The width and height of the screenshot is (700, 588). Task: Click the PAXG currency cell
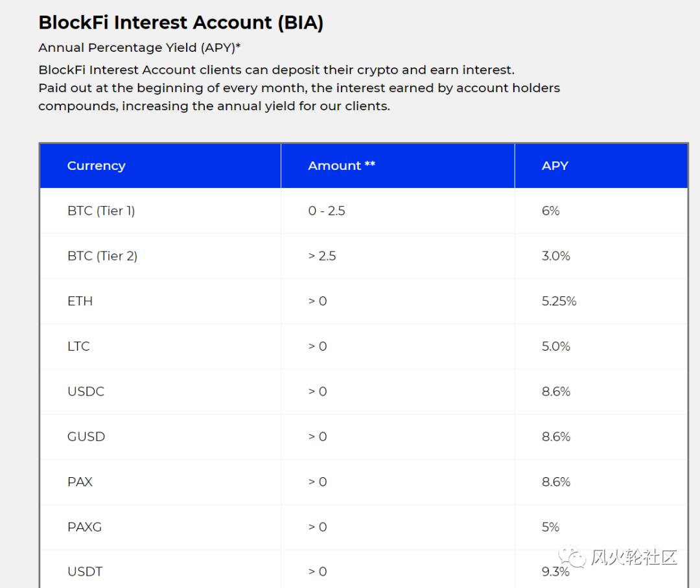pos(84,527)
